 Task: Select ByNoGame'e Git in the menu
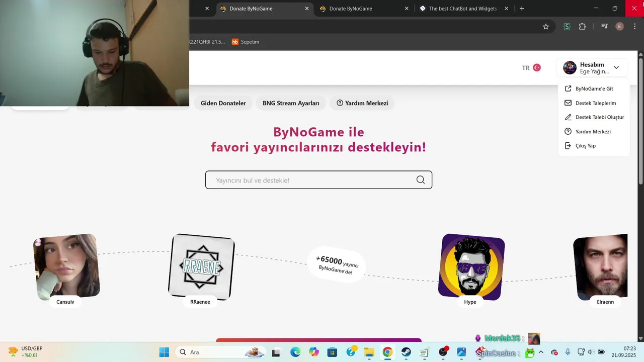pyautogui.click(x=594, y=88)
